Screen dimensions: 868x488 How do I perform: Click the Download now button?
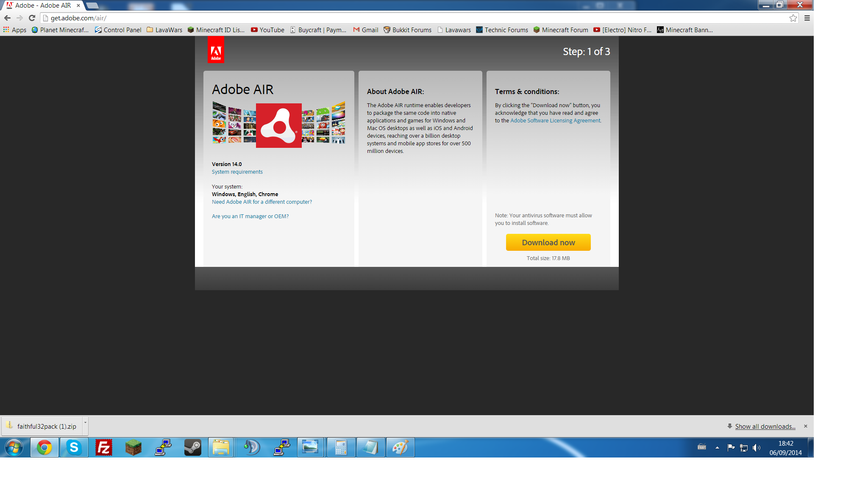(548, 242)
